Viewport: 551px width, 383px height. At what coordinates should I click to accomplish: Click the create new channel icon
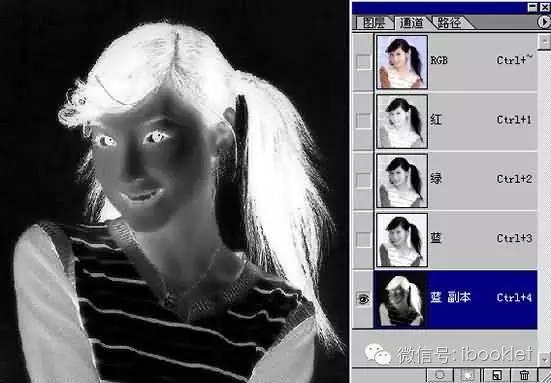497,375
